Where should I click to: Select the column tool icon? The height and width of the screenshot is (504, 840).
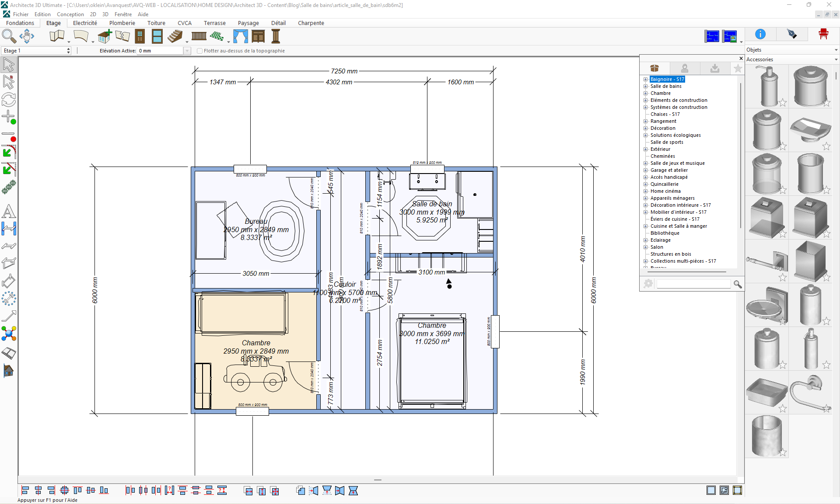tap(276, 36)
